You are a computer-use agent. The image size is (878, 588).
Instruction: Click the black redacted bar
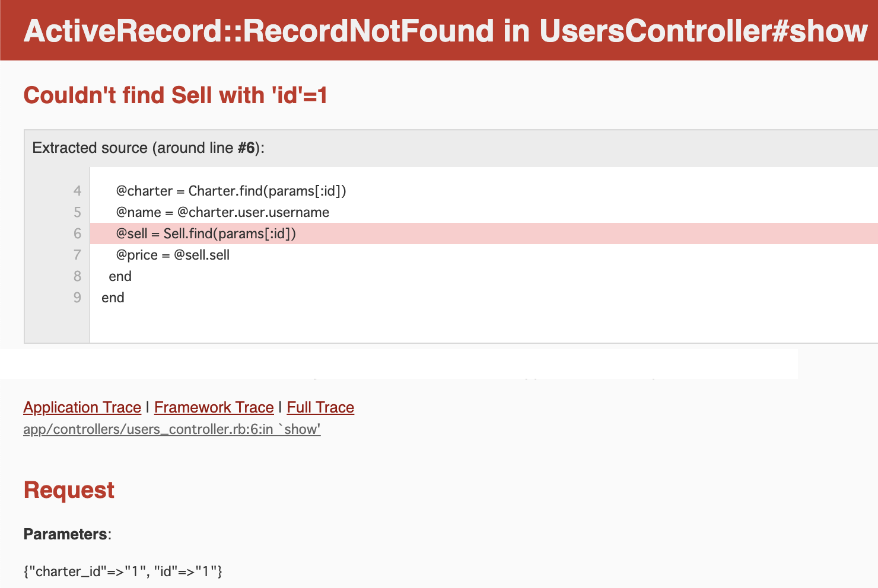click(399, 363)
